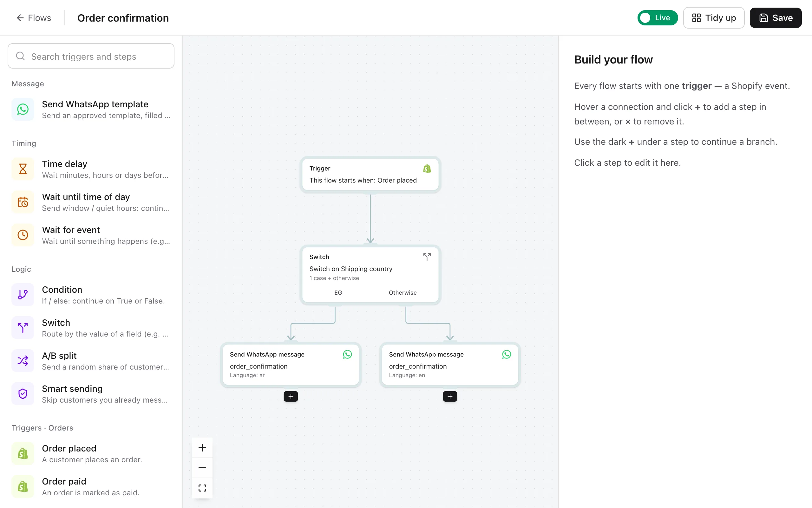812x508 pixels.
Task: Add a step under the Arabic message node
Action: [291, 397]
